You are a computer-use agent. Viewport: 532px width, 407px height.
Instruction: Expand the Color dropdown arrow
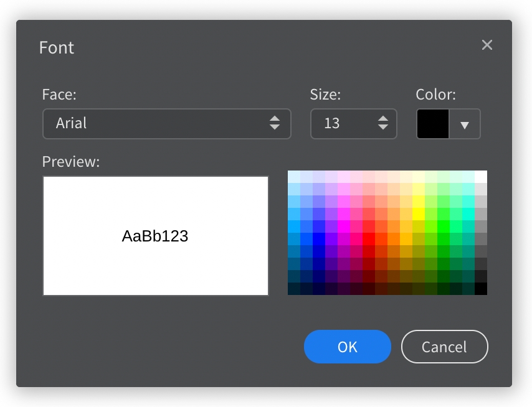[465, 124]
